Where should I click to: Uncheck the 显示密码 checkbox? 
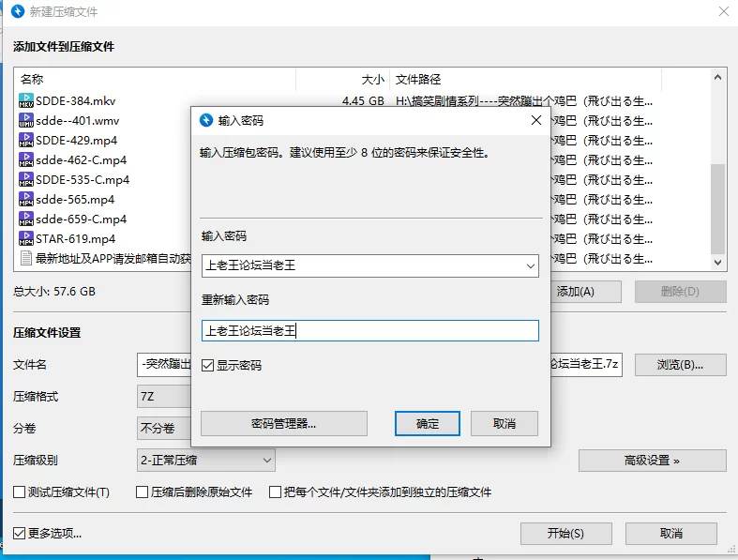[207, 366]
